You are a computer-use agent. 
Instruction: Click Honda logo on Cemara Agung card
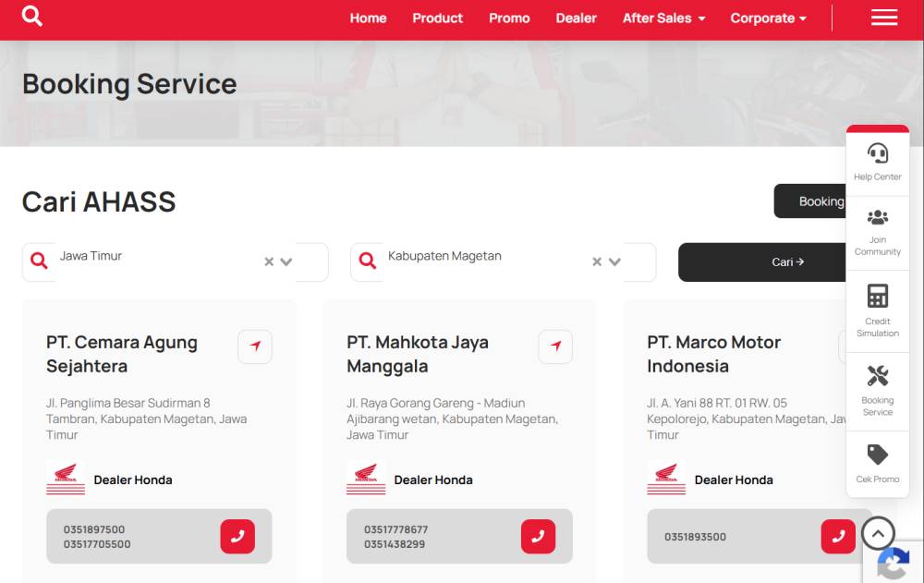[x=66, y=479]
